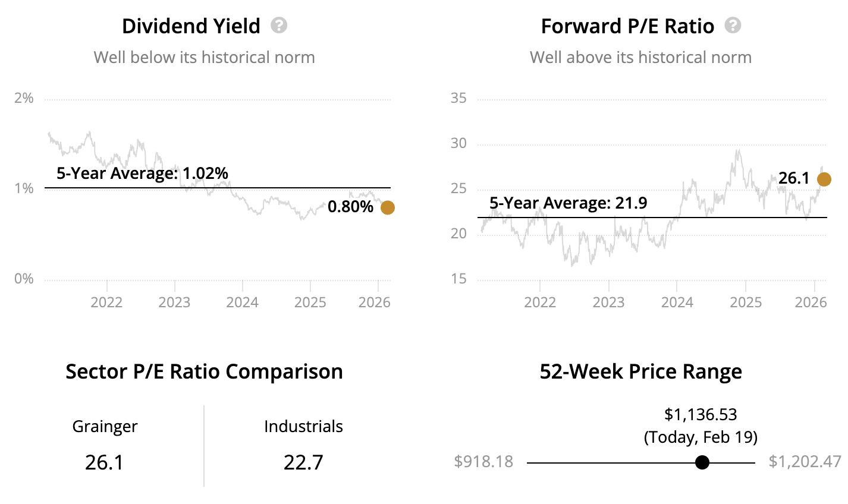Click the Sector P/E Ratio Comparison heading

click(204, 371)
